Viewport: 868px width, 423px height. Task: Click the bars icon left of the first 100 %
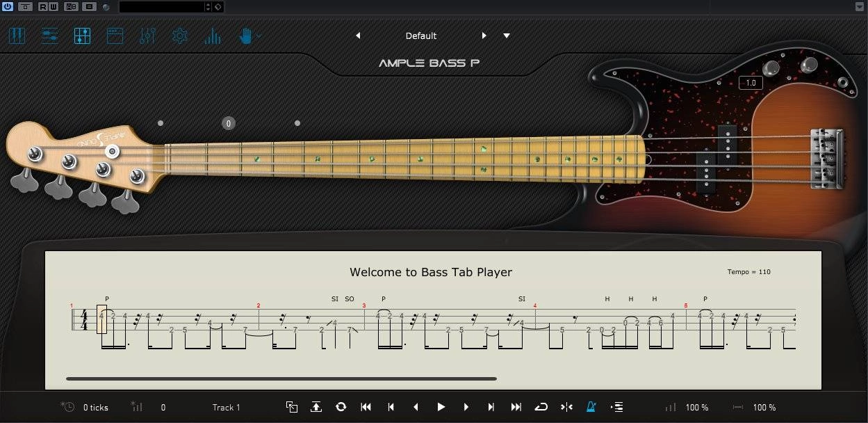pos(671,407)
